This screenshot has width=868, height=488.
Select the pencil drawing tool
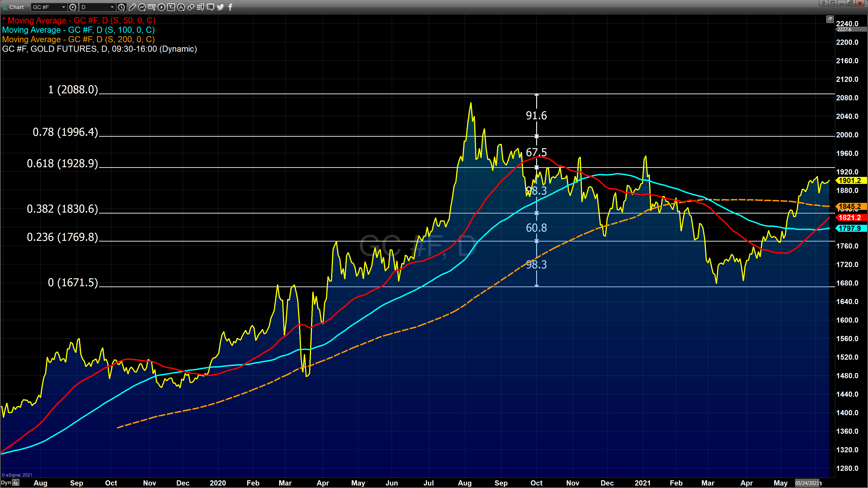point(132,7)
